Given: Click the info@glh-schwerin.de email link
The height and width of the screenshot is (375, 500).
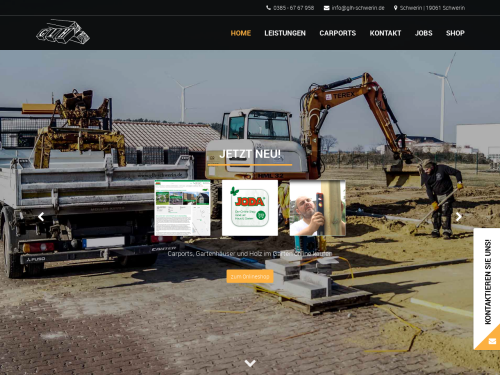Looking at the screenshot, I should pos(358,8).
